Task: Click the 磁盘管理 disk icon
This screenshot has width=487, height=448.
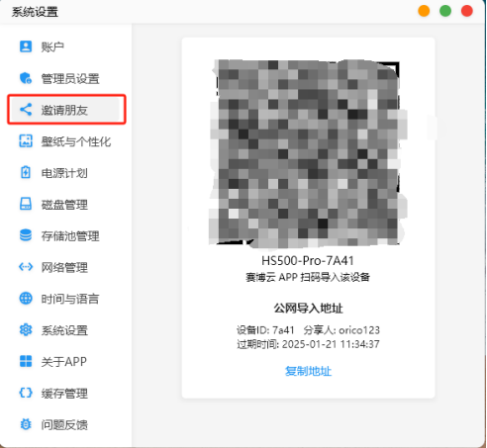Action: [26, 204]
